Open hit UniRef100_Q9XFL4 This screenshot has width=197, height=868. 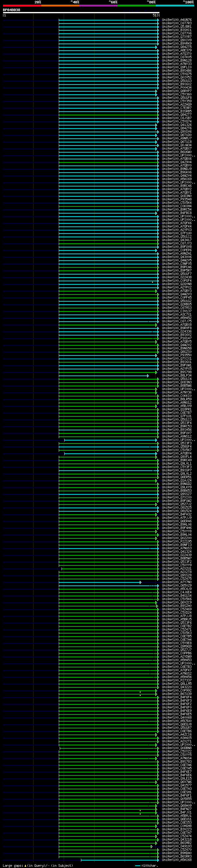pos(176,457)
